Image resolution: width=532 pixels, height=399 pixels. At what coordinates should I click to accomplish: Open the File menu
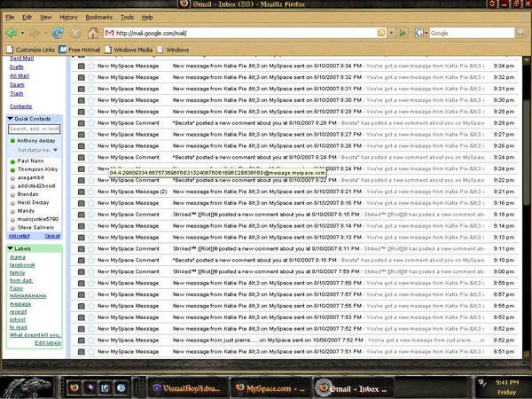[10, 18]
